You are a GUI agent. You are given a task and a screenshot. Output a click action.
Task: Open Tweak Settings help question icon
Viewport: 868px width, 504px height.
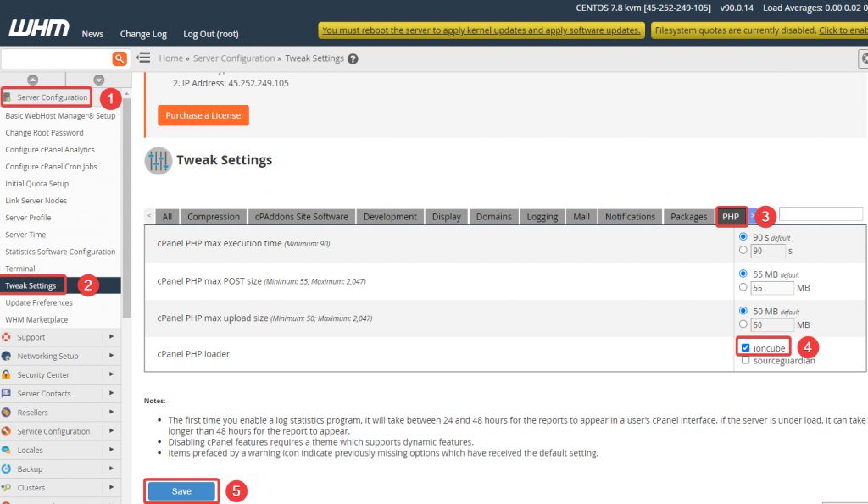[353, 58]
